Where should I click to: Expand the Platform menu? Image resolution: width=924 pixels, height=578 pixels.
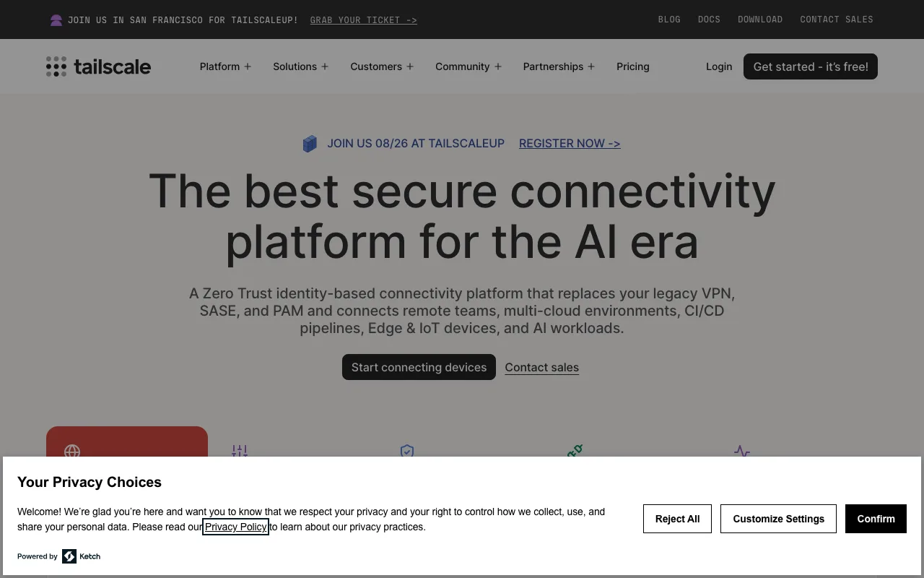pyautogui.click(x=225, y=66)
